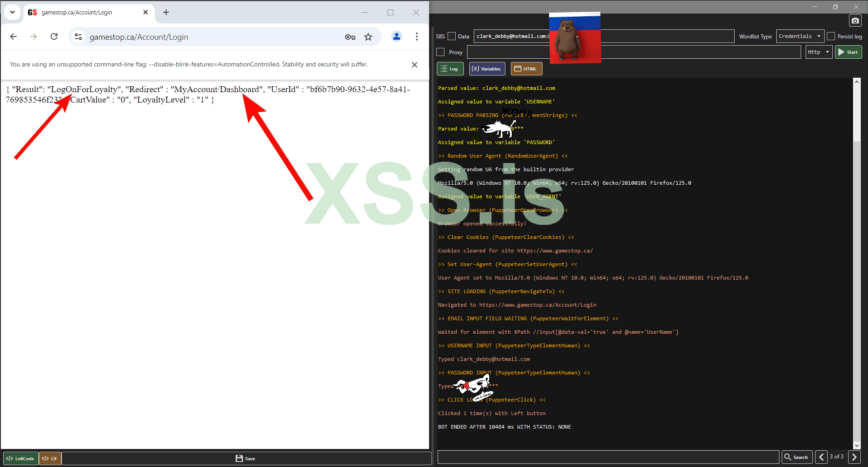868x467 pixels.
Task: Toggle the SBS checkbox
Action: click(x=451, y=36)
